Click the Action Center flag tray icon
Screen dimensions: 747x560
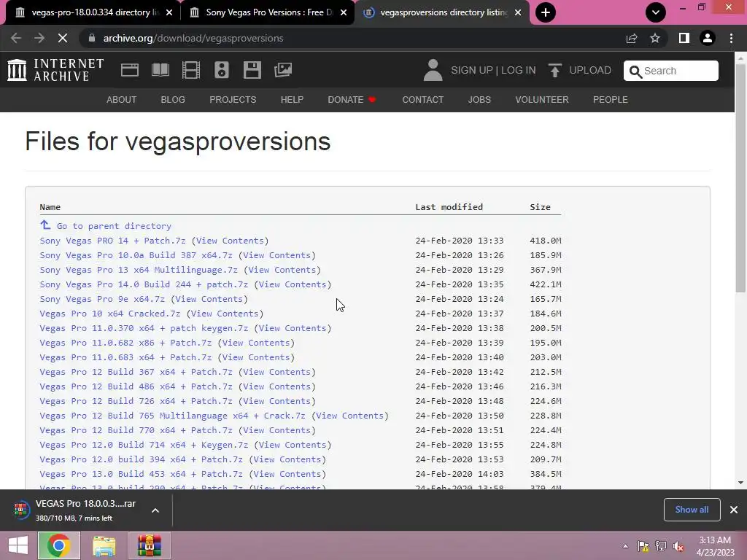(643, 546)
